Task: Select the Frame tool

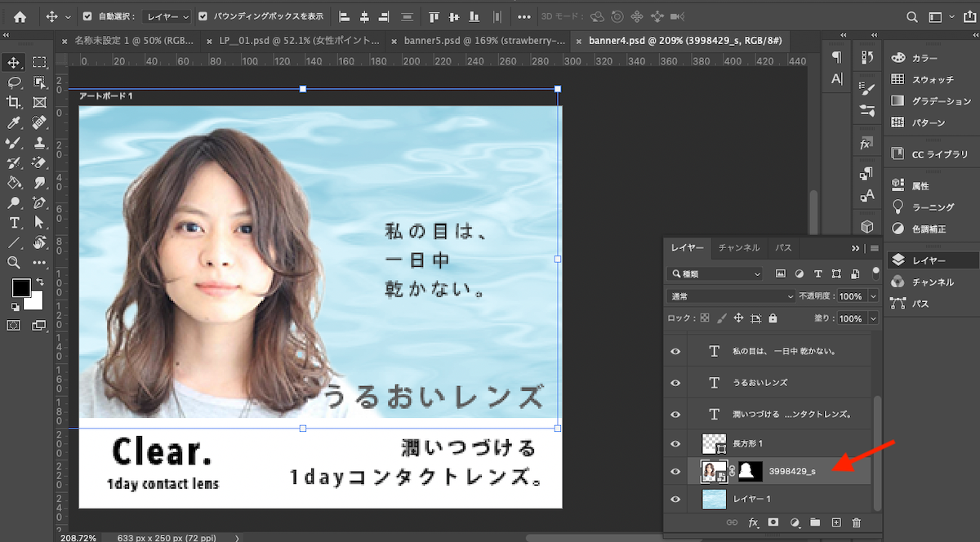Action: click(39, 102)
